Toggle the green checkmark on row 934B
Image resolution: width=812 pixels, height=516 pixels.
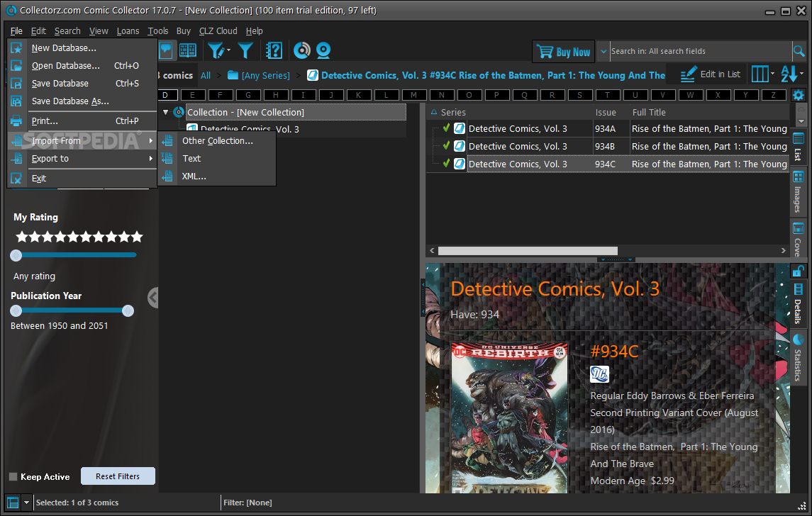click(446, 145)
